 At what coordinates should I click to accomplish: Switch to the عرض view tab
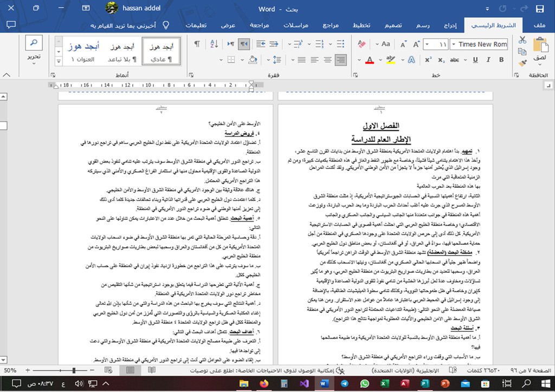coord(228,25)
